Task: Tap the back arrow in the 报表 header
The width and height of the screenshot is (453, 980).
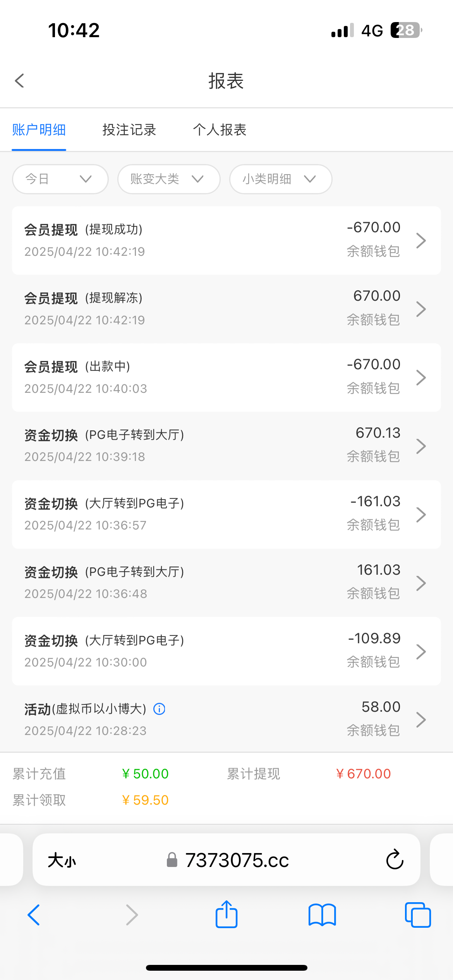Action: (x=19, y=81)
